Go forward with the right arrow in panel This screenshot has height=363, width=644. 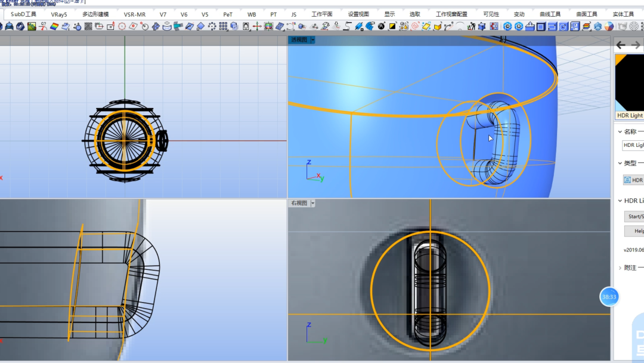click(636, 45)
